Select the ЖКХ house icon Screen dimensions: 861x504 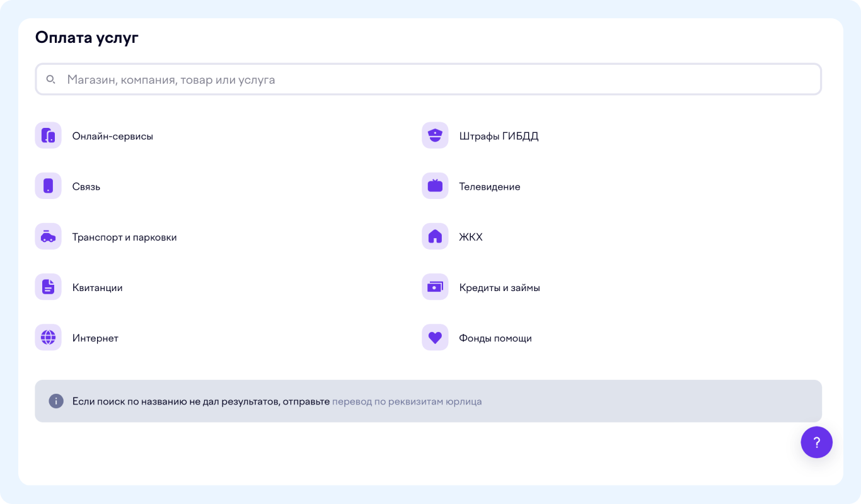point(435,237)
